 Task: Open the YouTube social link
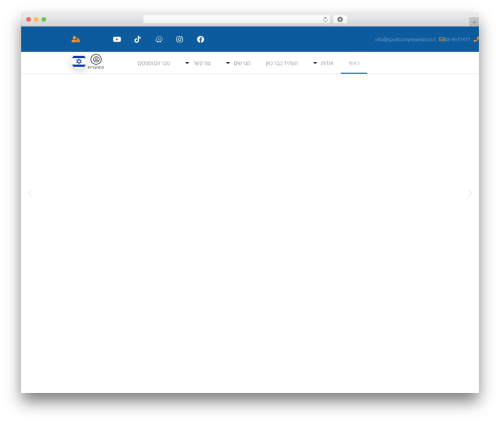(117, 39)
